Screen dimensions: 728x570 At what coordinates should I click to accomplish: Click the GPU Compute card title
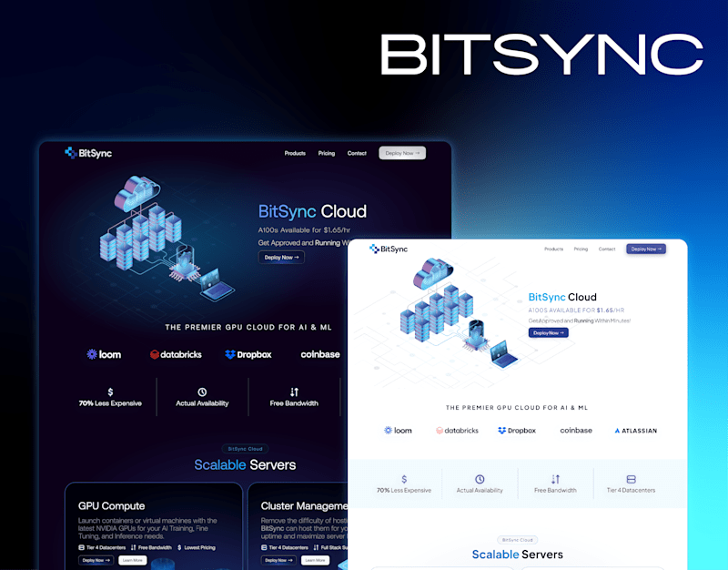[111, 506]
